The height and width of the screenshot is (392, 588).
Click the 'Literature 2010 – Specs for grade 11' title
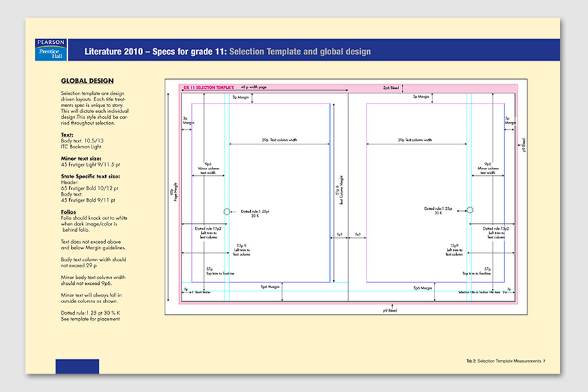[155, 52]
